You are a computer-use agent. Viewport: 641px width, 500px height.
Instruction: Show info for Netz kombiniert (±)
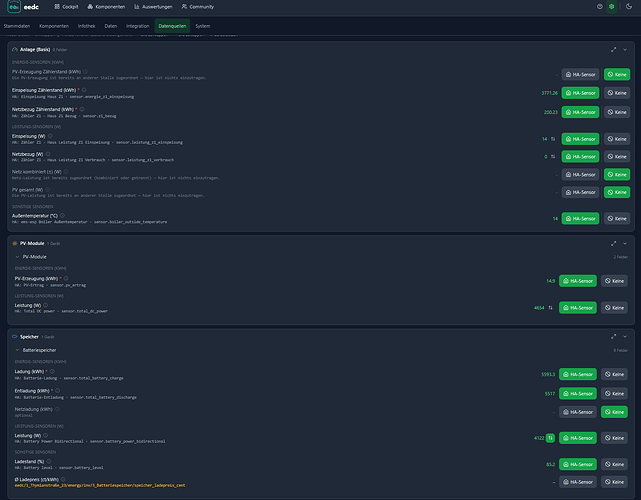66,172
